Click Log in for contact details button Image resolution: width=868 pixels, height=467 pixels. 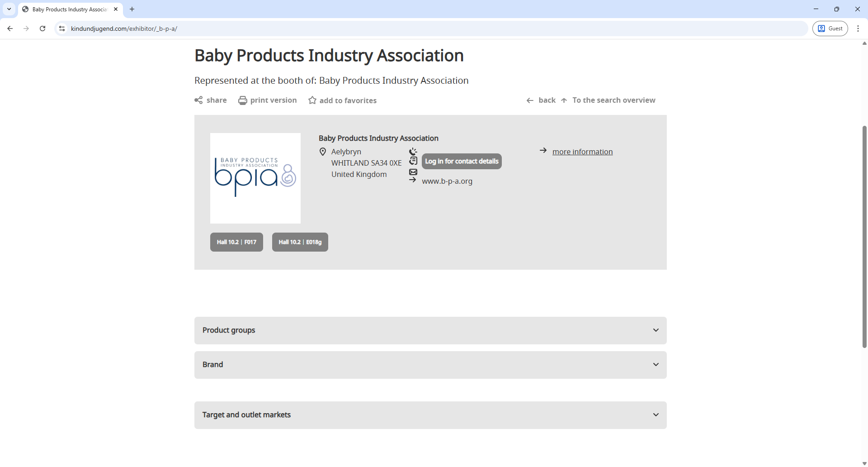[461, 161]
